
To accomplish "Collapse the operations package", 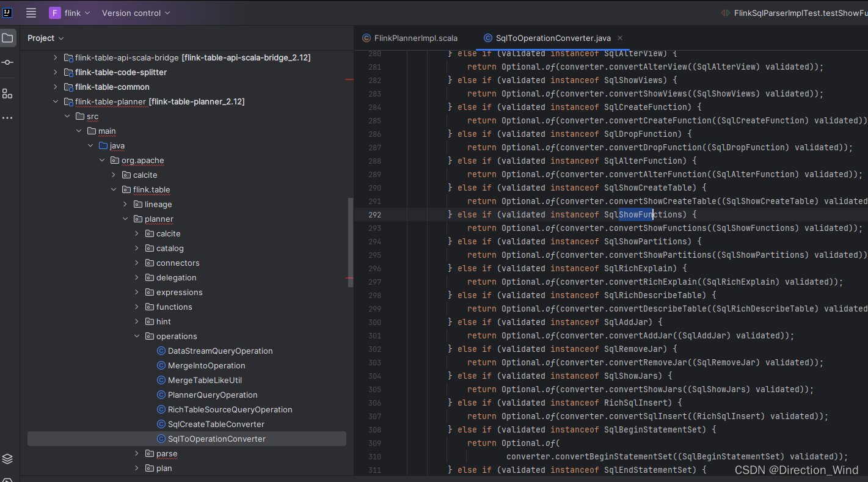I will click(137, 336).
